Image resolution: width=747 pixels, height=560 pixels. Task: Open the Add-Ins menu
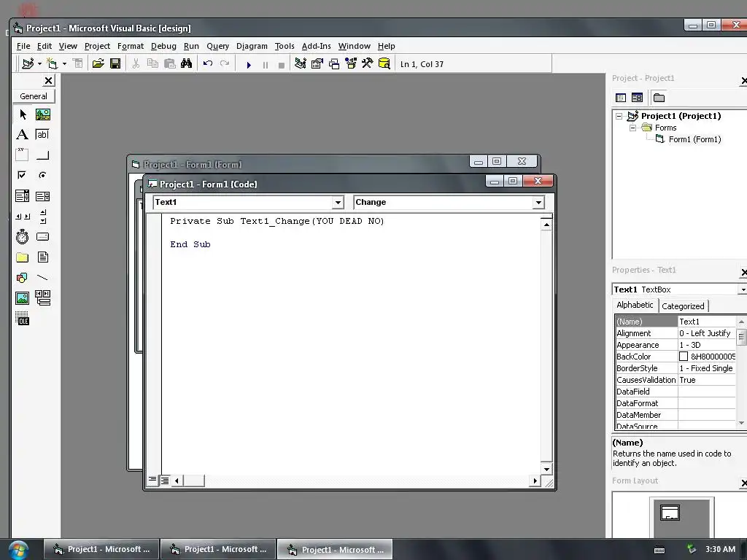(316, 46)
